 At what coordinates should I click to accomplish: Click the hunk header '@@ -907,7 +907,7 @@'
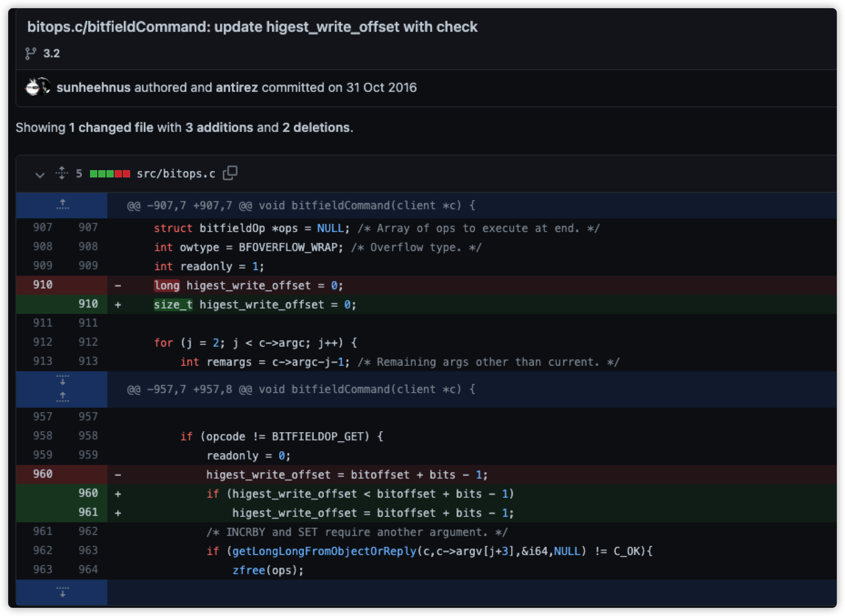point(189,205)
